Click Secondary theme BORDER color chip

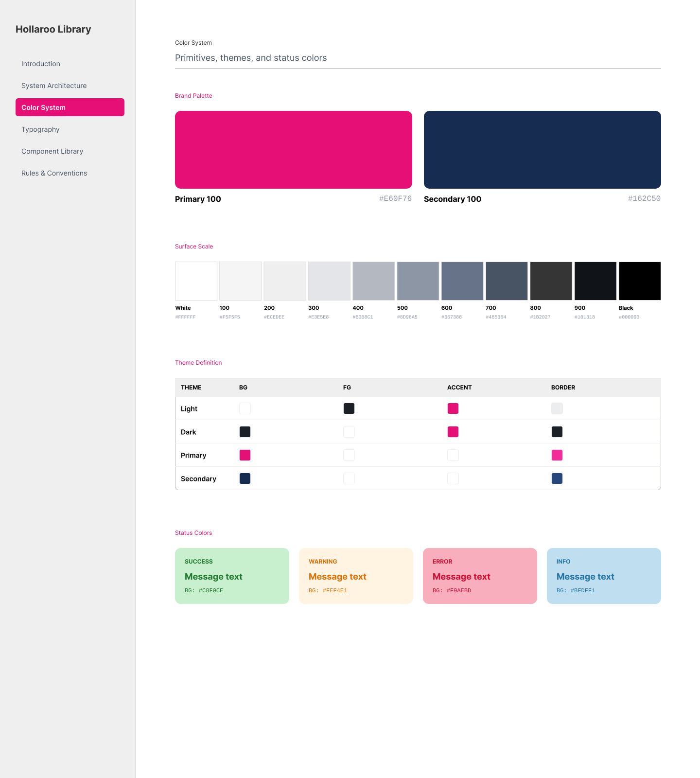557,478
